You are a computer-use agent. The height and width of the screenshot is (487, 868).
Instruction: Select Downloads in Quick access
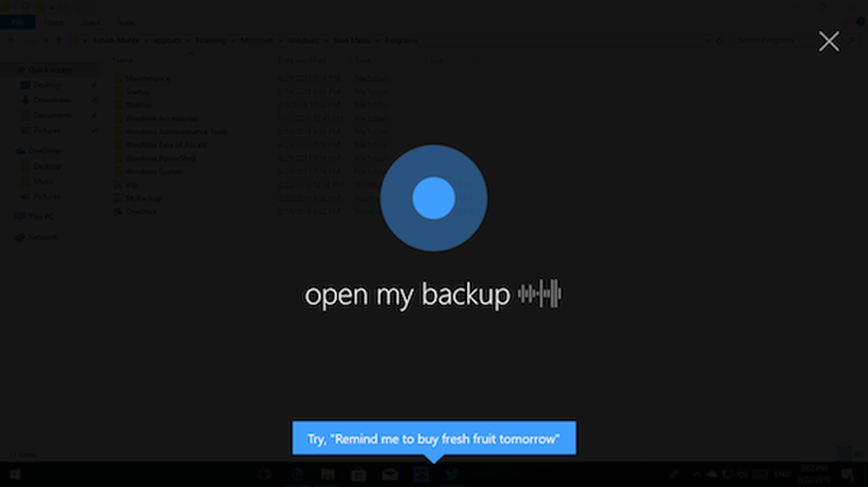[52, 100]
